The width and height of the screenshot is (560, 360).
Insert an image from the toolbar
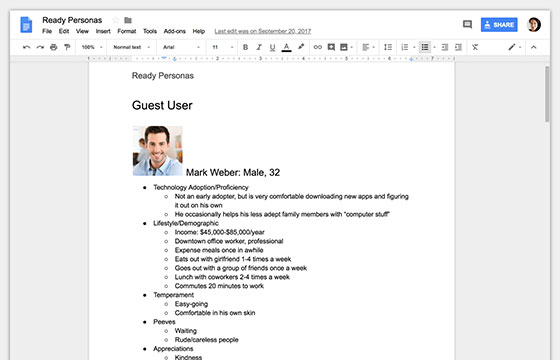click(344, 47)
